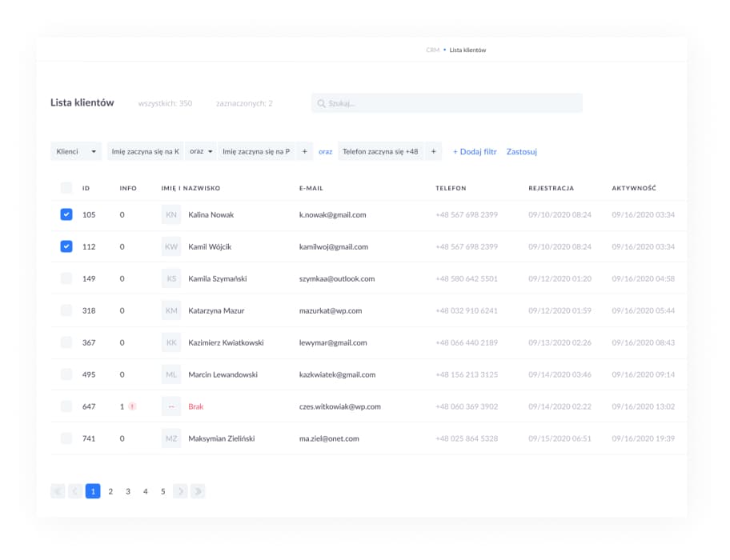Click plus button after 'Imię zaczyna się na P'
730x560 pixels.
(304, 151)
